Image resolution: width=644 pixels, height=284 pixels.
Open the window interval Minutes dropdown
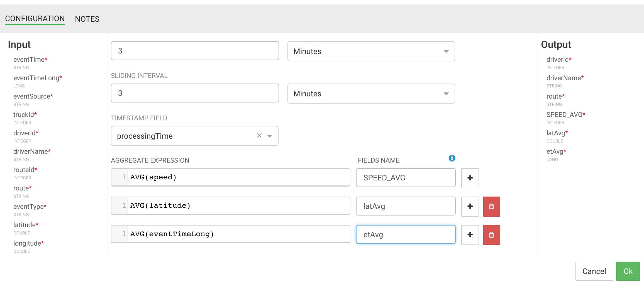[371, 51]
